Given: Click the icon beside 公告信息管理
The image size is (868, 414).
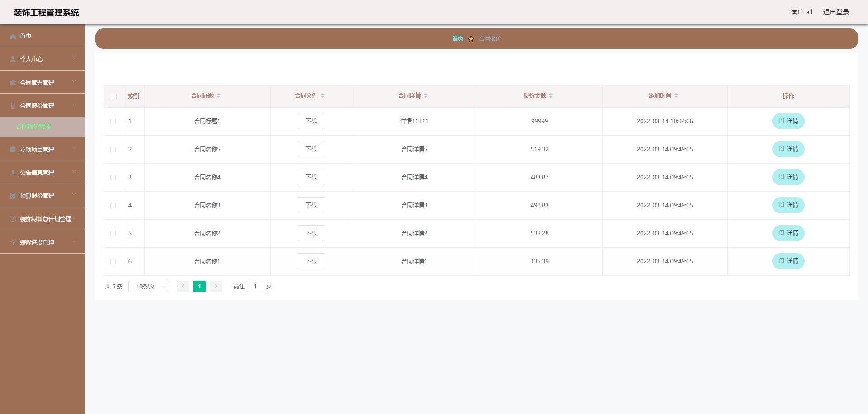Looking at the screenshot, I should (13, 173).
